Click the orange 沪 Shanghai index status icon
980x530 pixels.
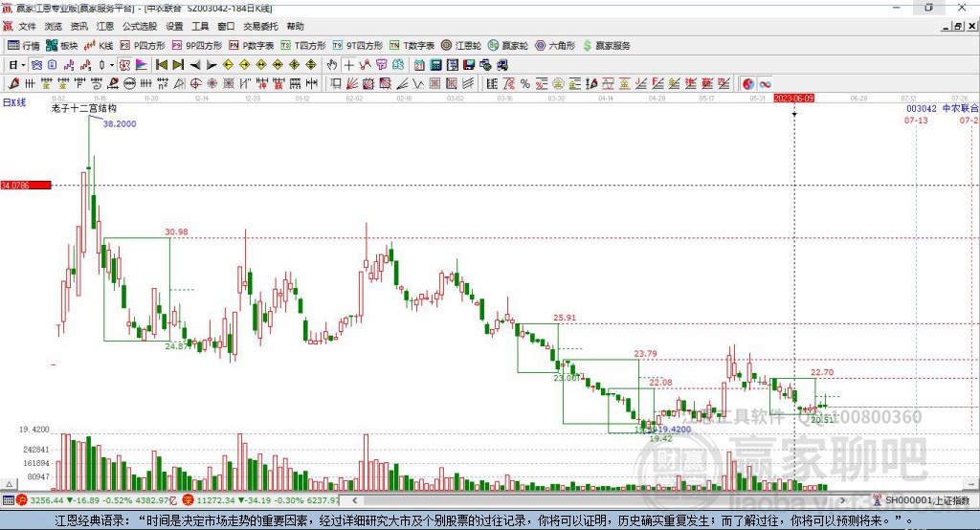(x=22, y=500)
